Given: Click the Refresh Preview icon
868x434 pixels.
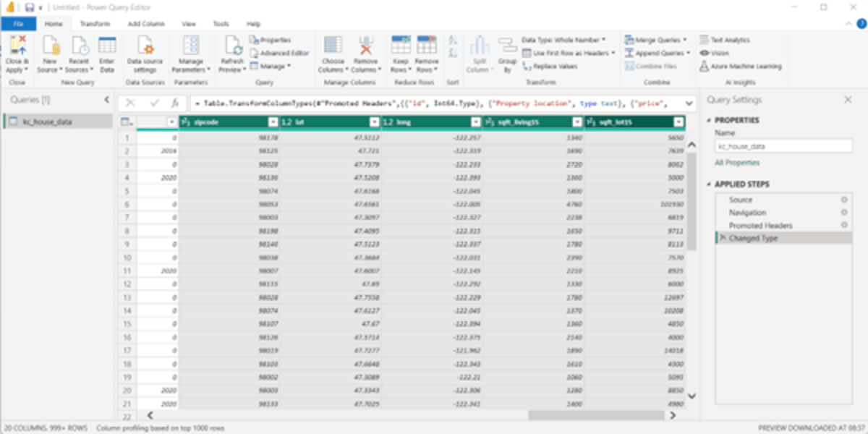Looking at the screenshot, I should tap(231, 46).
